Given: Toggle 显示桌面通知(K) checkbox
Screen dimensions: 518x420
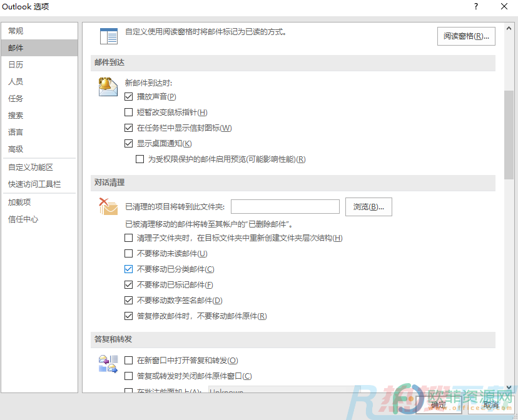Looking at the screenshot, I should pos(128,144).
